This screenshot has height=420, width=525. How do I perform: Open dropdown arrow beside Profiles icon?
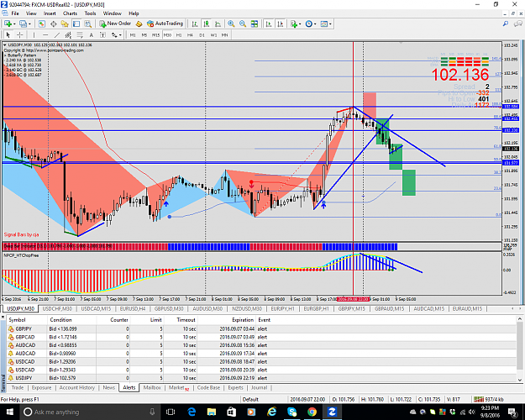[x=29, y=24]
